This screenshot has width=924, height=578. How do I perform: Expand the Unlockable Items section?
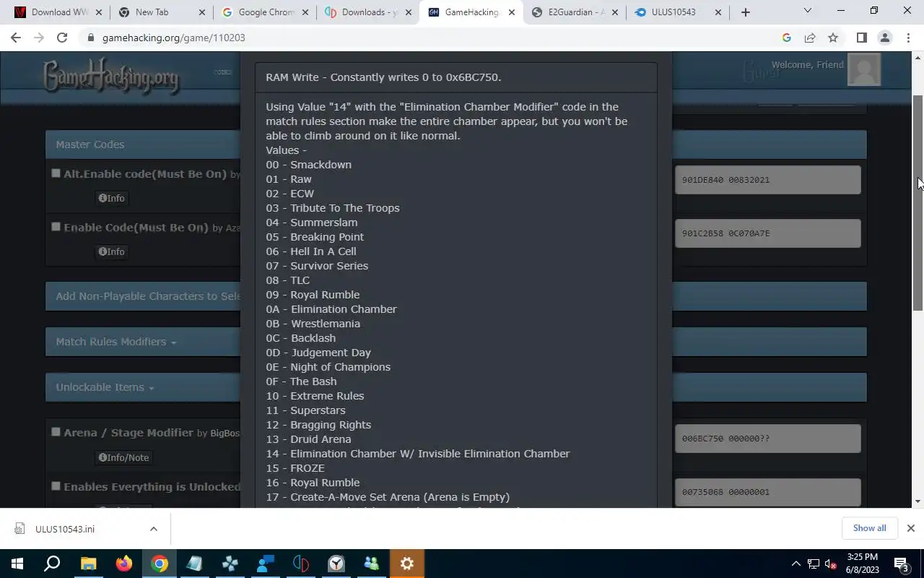click(x=105, y=387)
